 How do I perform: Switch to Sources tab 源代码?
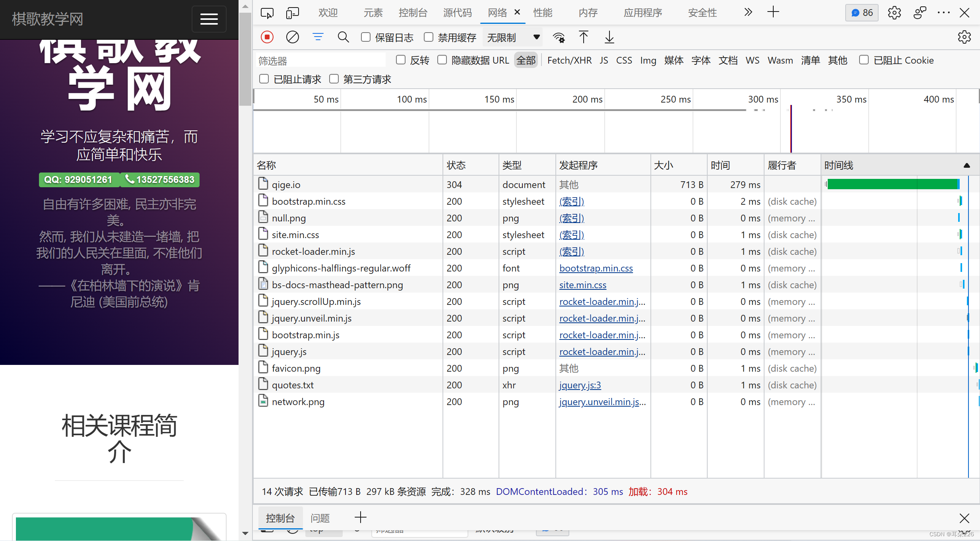pos(457,13)
